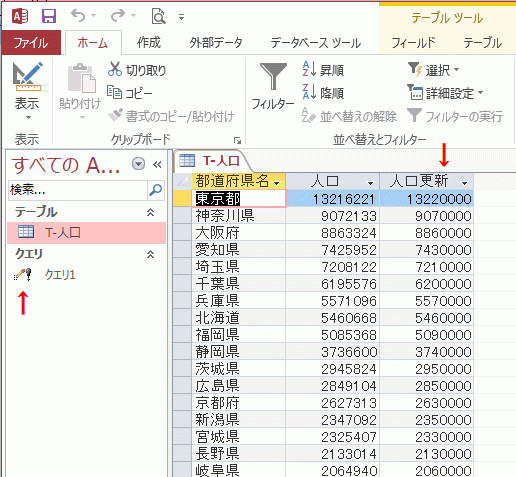This screenshot has width=516, height=477.
Task: Click the フィルター funnel icon
Action: [273, 77]
